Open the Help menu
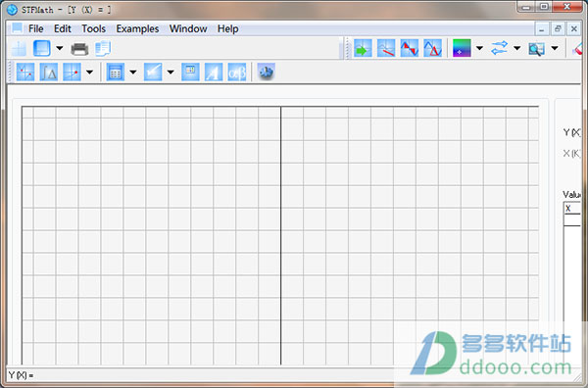The image size is (588, 388). (x=228, y=28)
